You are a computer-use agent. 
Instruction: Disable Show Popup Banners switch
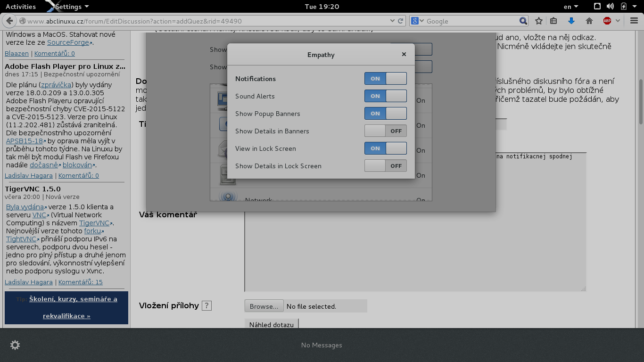coord(386,114)
